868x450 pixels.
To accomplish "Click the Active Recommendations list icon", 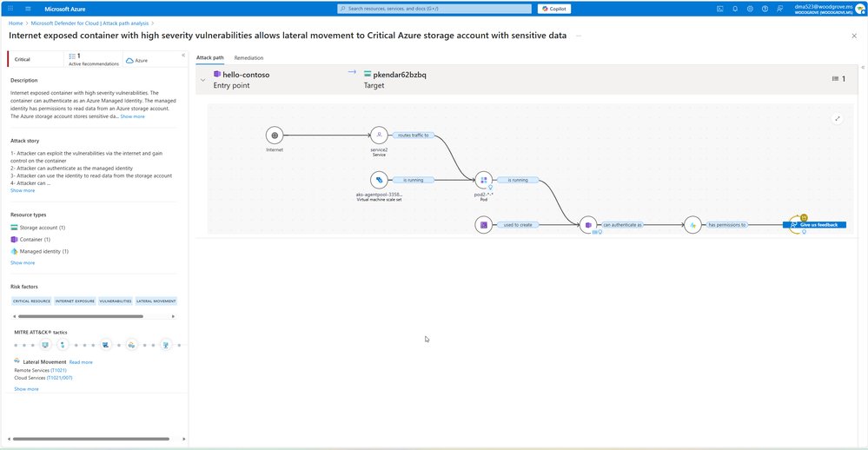I will 72,56.
